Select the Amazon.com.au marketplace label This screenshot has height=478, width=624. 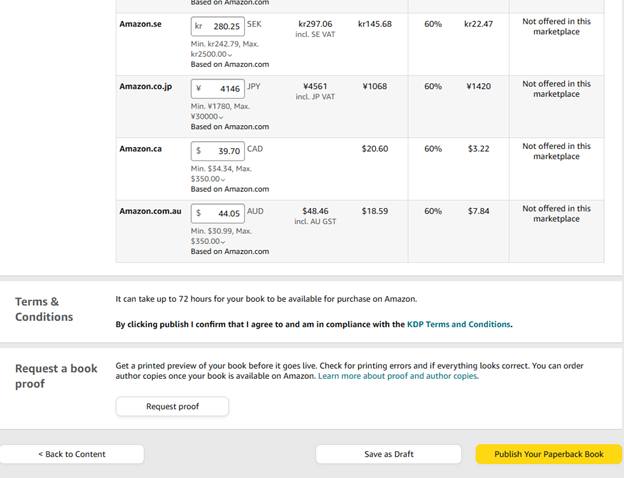coord(150,211)
